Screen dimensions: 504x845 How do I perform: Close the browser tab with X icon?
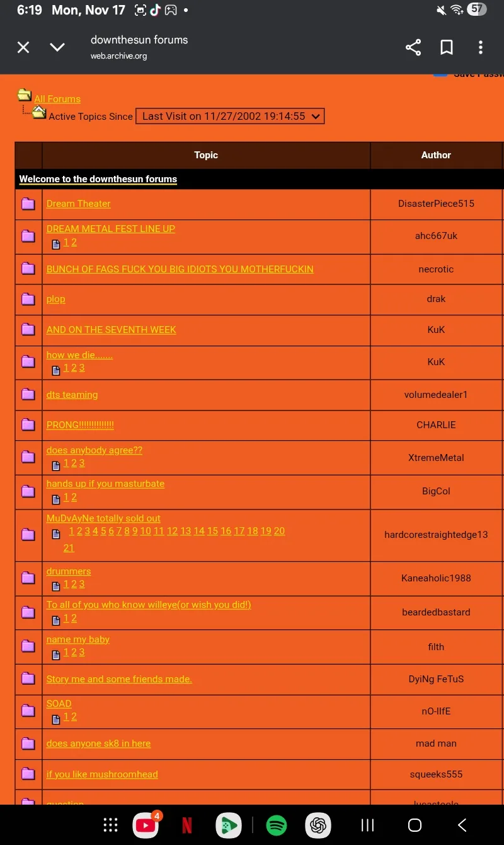point(23,47)
